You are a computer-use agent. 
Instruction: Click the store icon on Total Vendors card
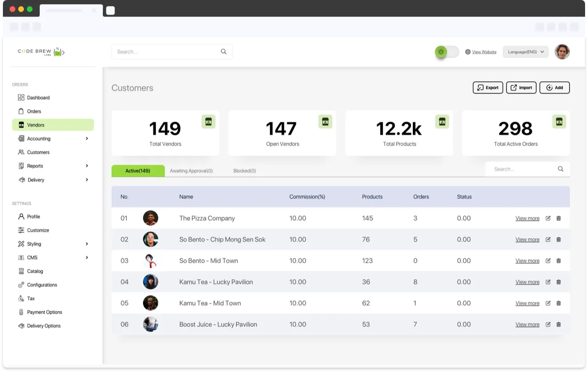(208, 122)
